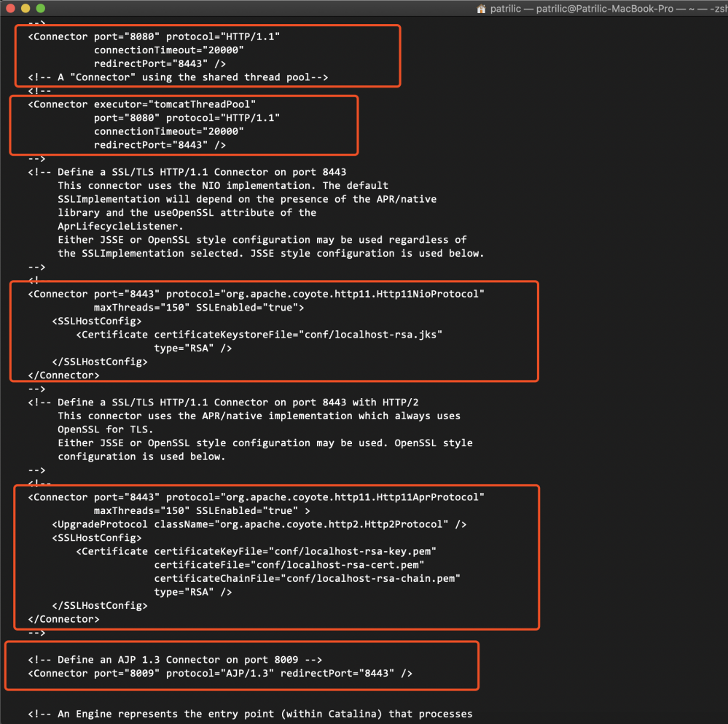Click the Http11NioProtocol Connector line
The image size is (728, 724).
click(257, 294)
